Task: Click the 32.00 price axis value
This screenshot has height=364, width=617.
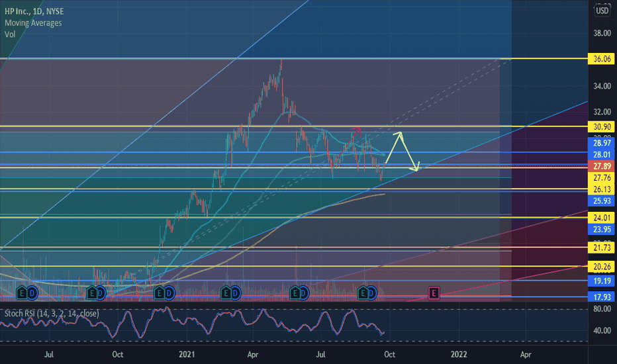Action: pyautogui.click(x=602, y=112)
